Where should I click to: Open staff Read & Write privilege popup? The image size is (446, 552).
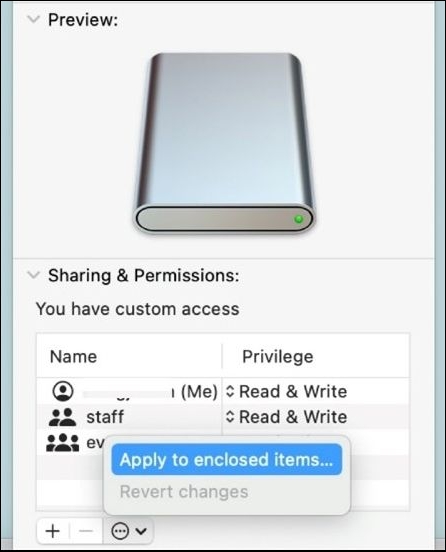pyautogui.click(x=286, y=417)
